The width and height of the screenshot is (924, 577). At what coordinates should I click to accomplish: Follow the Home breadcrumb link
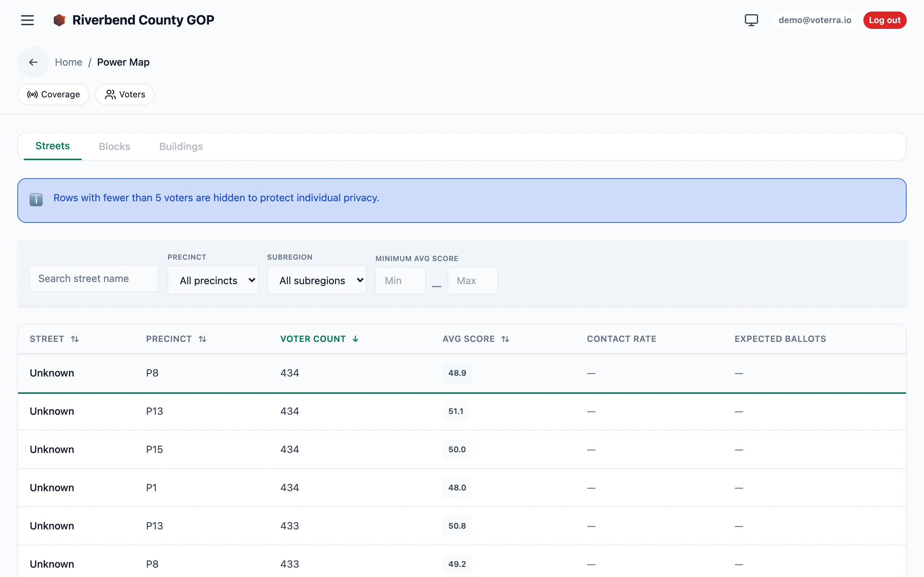point(68,62)
